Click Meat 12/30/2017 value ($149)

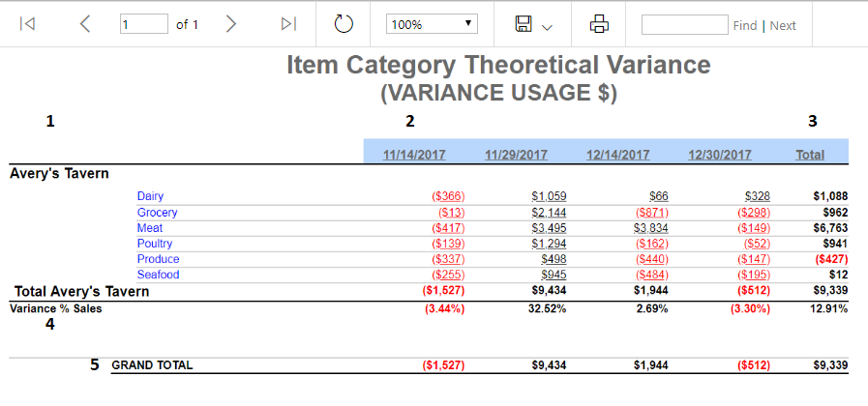coord(754,228)
